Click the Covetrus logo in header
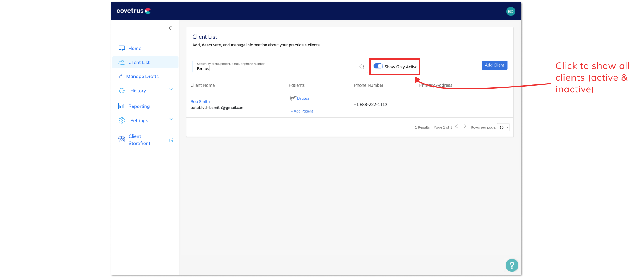Image resolution: width=644 pixels, height=280 pixels. (x=134, y=11)
